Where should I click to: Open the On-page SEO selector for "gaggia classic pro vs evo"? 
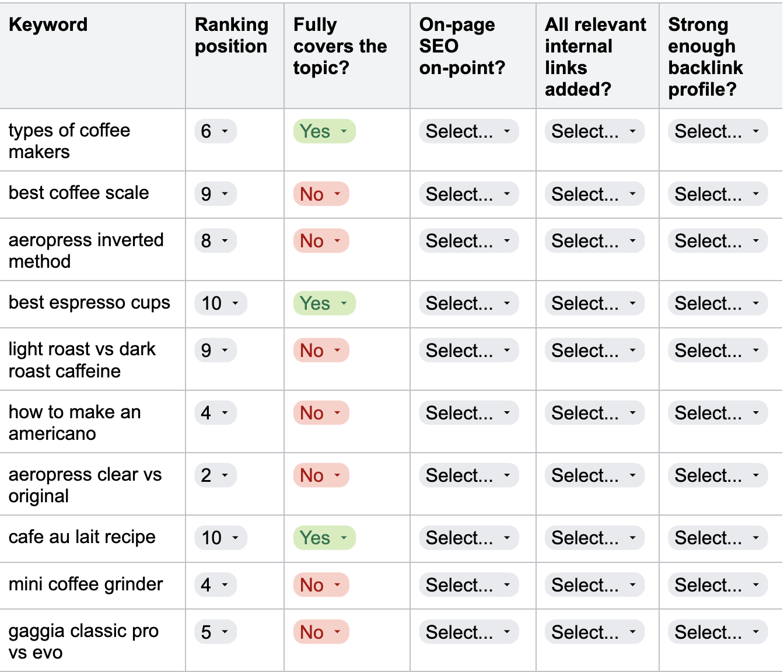tap(468, 632)
